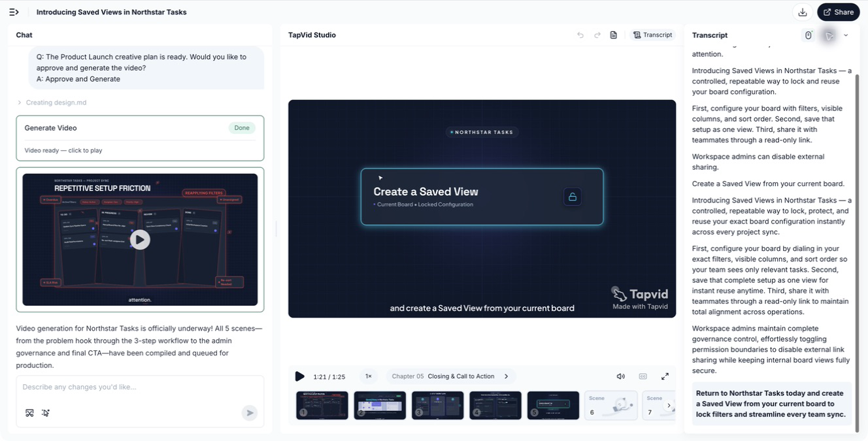Toggle the Transcript panel button
Viewport: 868px width, 441px height.
[653, 35]
